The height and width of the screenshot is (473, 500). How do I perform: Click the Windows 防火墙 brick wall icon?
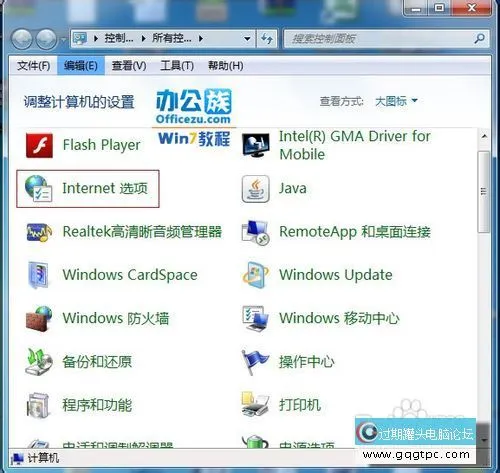point(39,319)
